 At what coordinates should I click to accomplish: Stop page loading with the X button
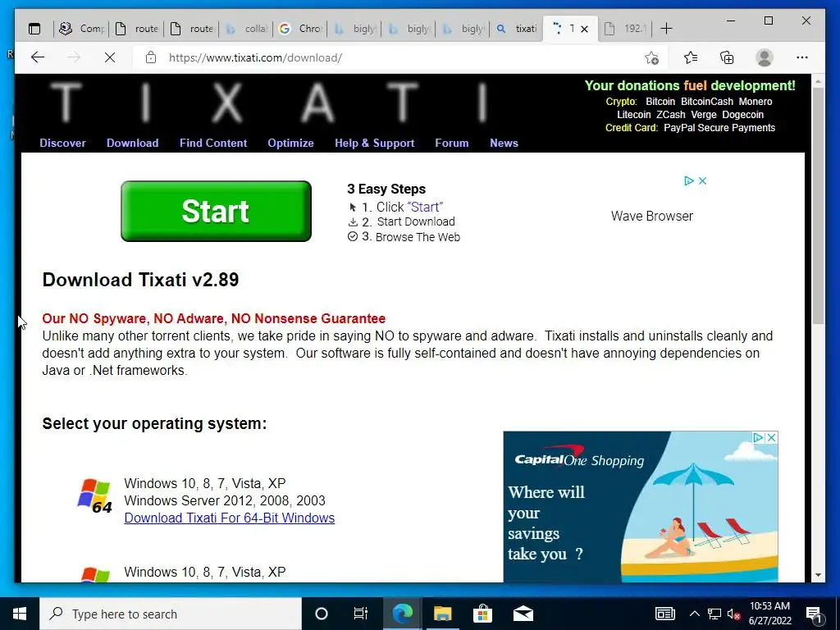[110, 57]
